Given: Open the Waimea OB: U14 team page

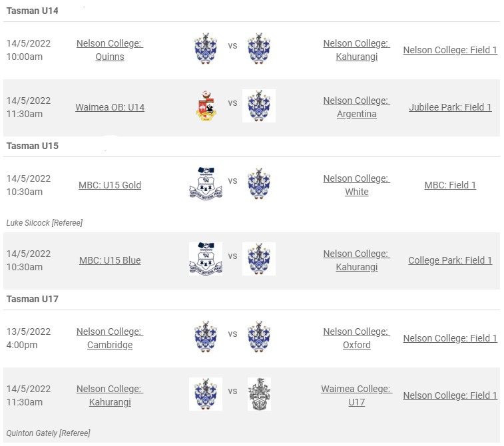Looking at the screenshot, I should click(x=110, y=107).
